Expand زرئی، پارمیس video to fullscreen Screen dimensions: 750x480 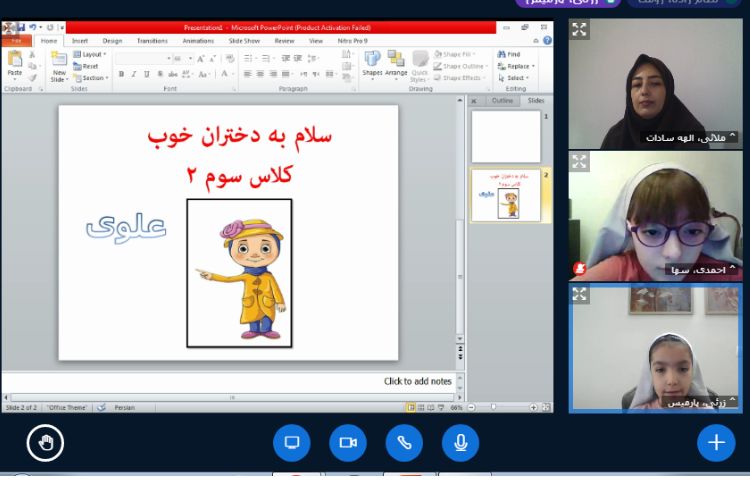579,294
